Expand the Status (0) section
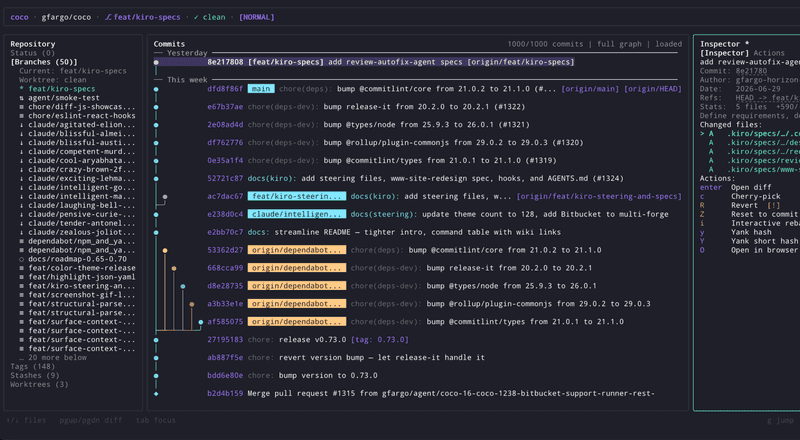The width and height of the screenshot is (800, 440). (32, 53)
